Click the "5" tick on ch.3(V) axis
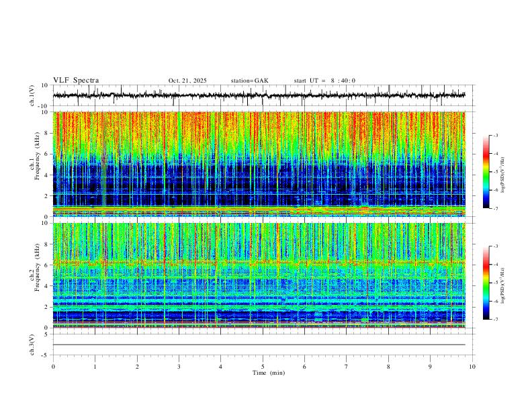 coord(47,334)
